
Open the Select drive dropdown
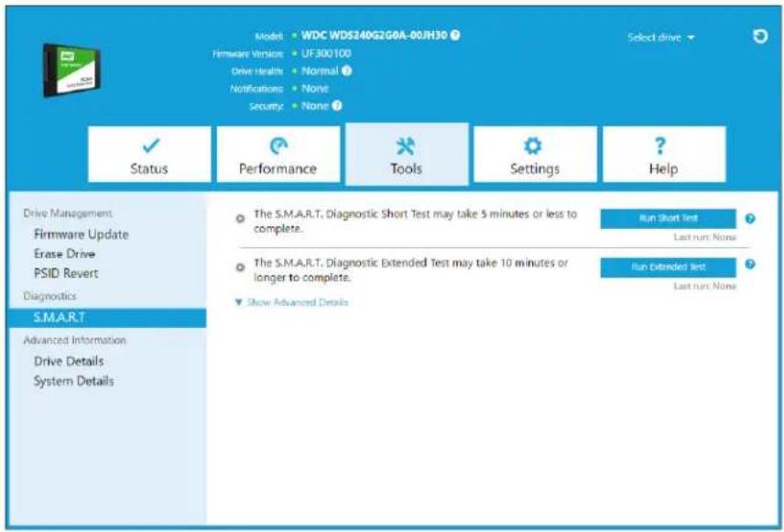[660, 38]
